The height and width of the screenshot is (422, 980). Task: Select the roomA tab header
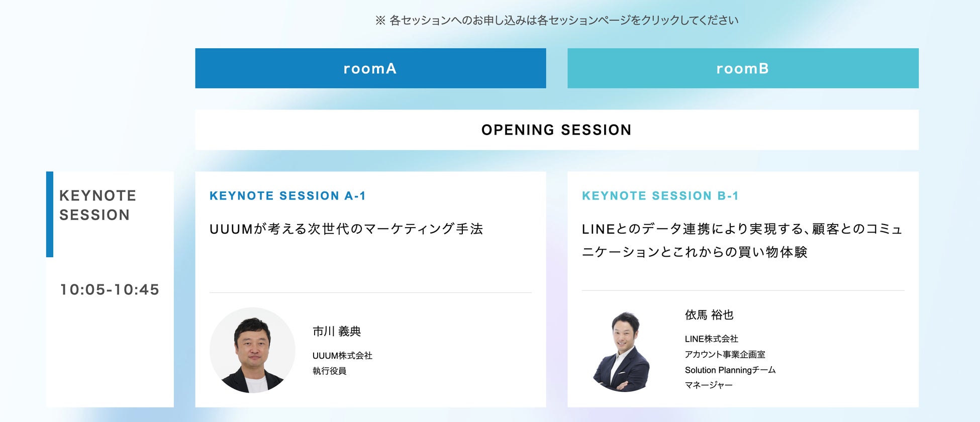370,68
